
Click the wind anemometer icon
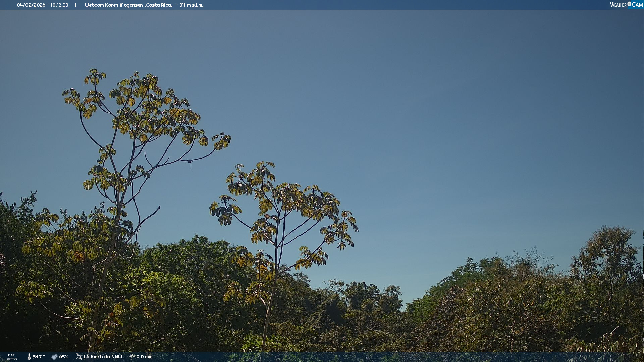[79, 357]
